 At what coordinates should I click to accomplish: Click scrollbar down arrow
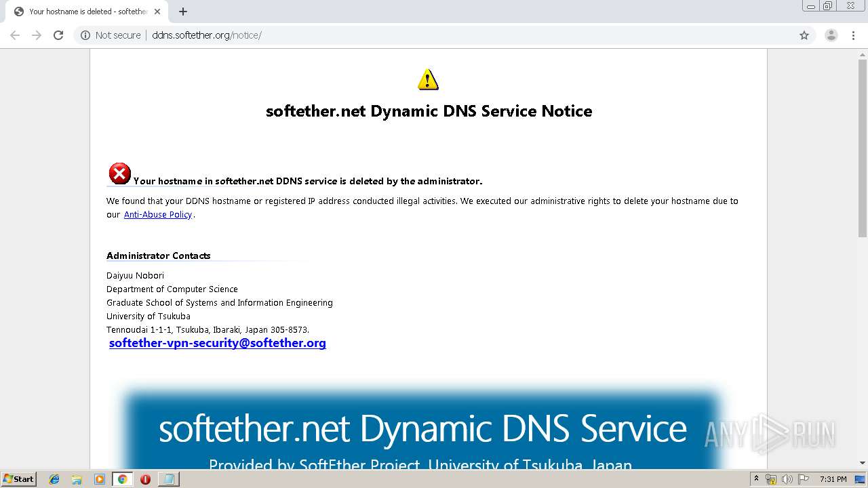[x=863, y=464]
